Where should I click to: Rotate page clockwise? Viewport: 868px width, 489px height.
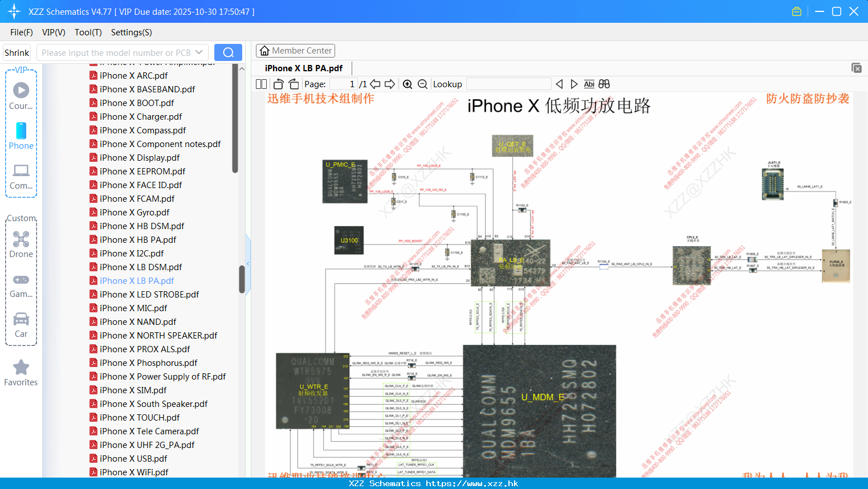click(x=294, y=84)
